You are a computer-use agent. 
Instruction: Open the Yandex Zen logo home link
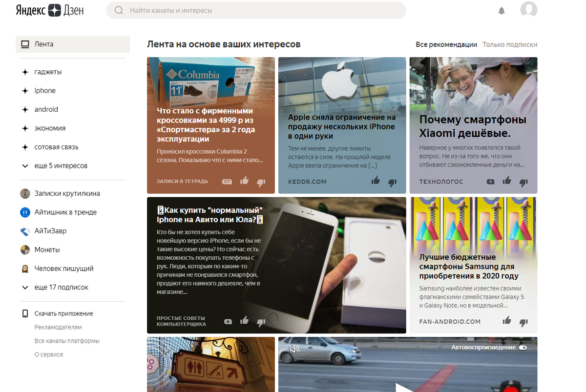[x=49, y=10]
